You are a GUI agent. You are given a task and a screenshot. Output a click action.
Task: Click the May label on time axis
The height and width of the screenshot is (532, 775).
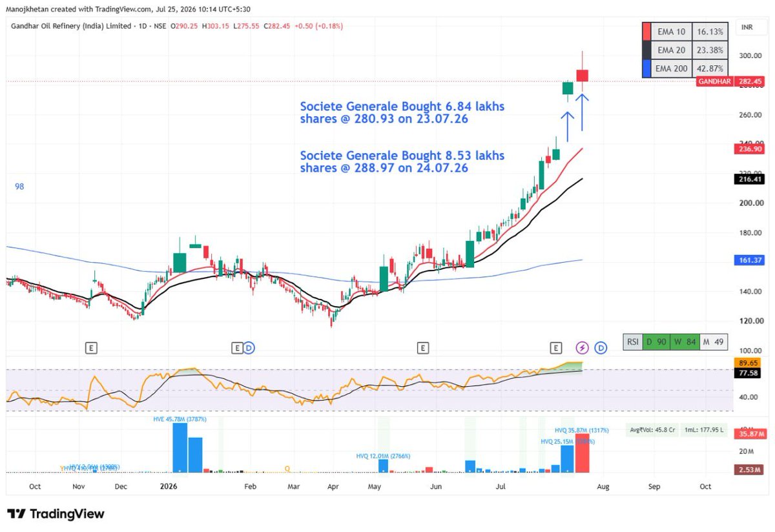pyautogui.click(x=375, y=486)
